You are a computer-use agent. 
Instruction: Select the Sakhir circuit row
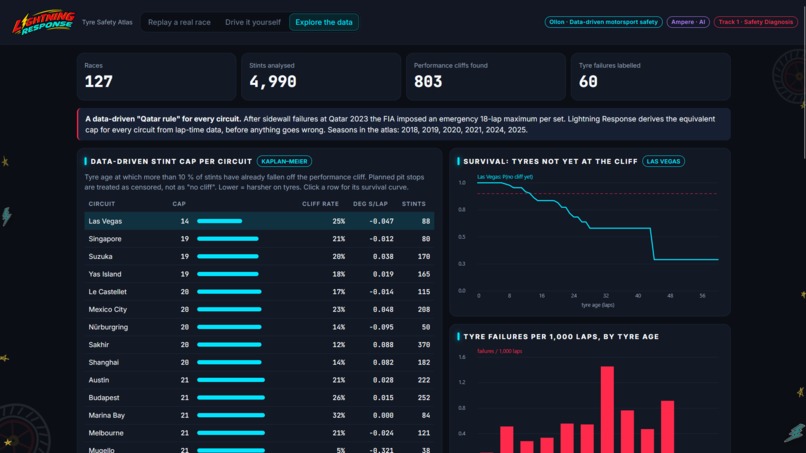coord(259,345)
